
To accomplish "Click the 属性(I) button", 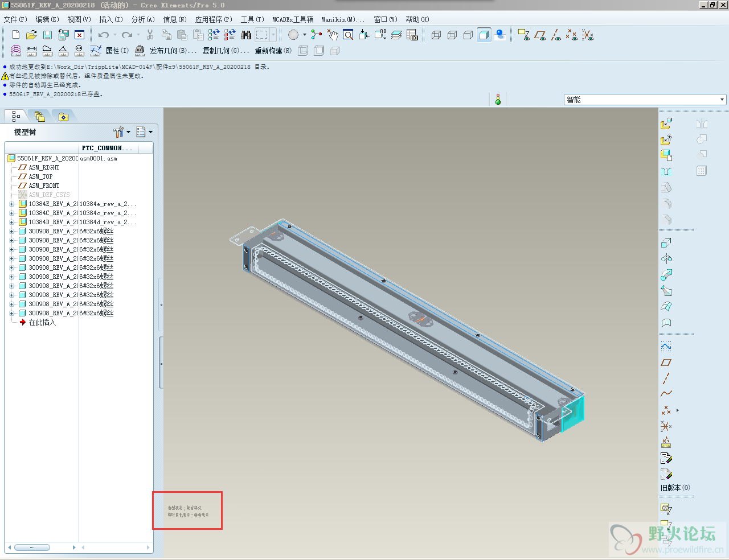I will tap(117, 51).
